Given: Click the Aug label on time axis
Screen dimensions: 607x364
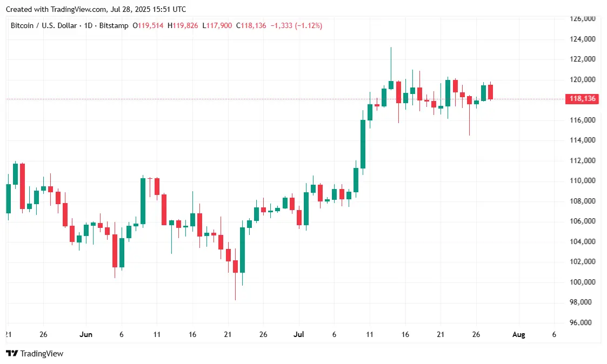Looking at the screenshot, I should (519, 335).
